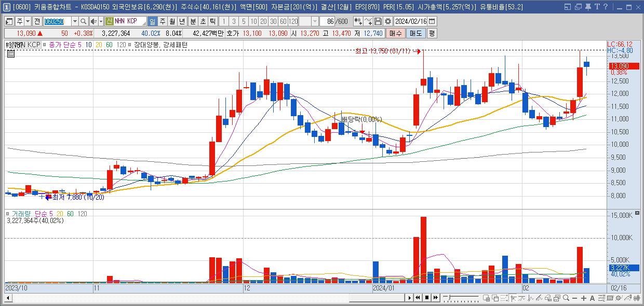This screenshot has height=306, width=644.
Task: Click the save chart floppy disk icon
Action: click(x=378, y=21)
